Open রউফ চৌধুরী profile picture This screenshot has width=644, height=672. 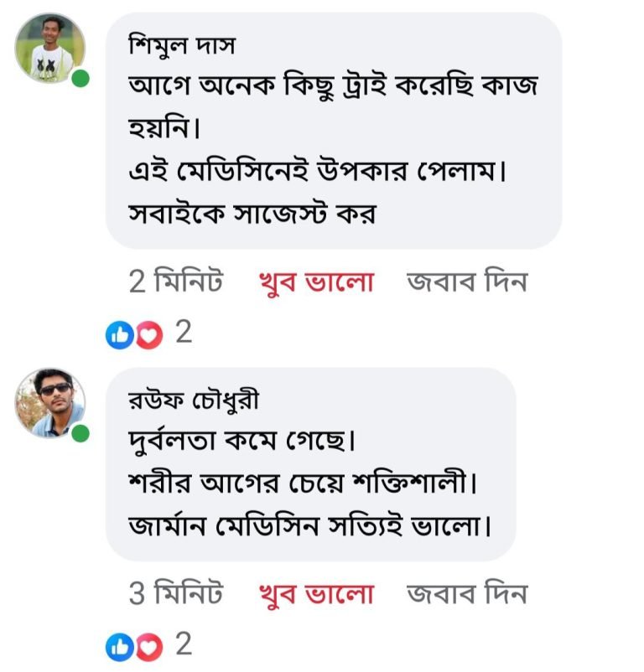(x=49, y=402)
